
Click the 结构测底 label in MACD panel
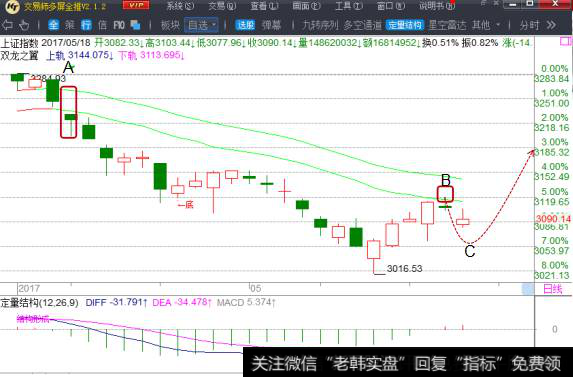[33, 319]
